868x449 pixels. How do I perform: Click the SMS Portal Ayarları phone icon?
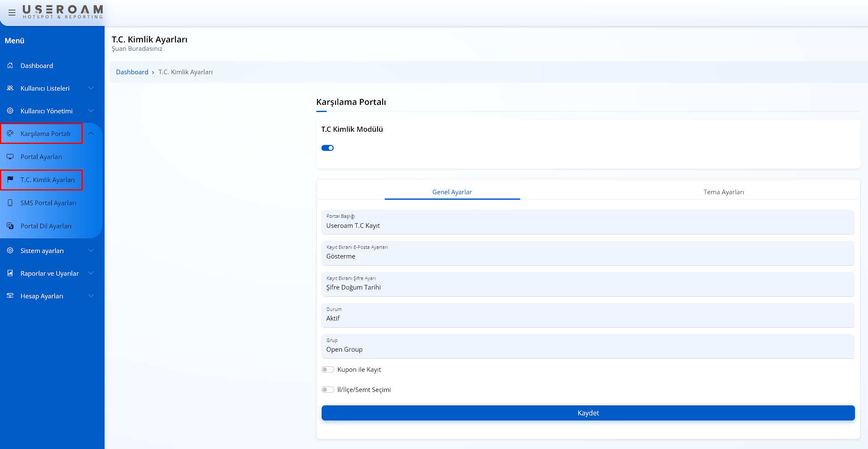[x=10, y=203]
